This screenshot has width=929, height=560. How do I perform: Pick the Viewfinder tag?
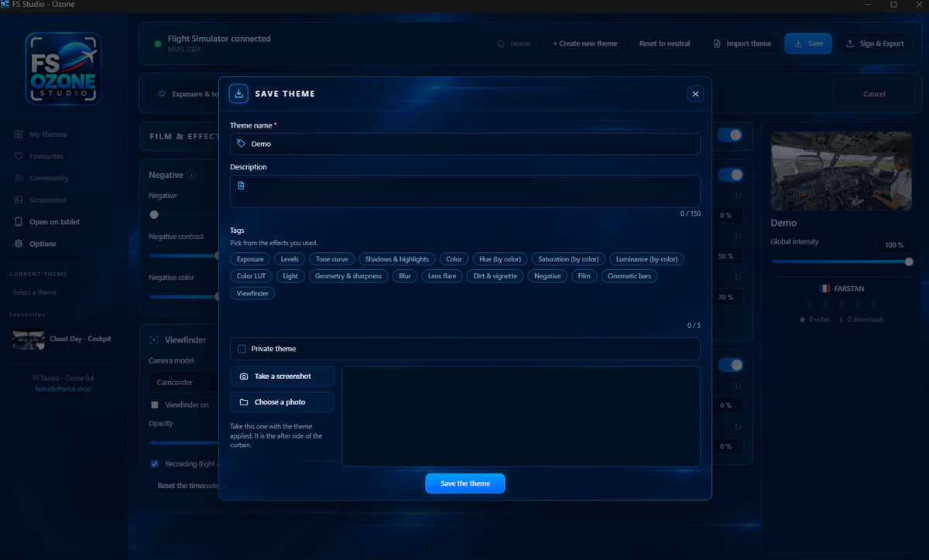click(252, 293)
